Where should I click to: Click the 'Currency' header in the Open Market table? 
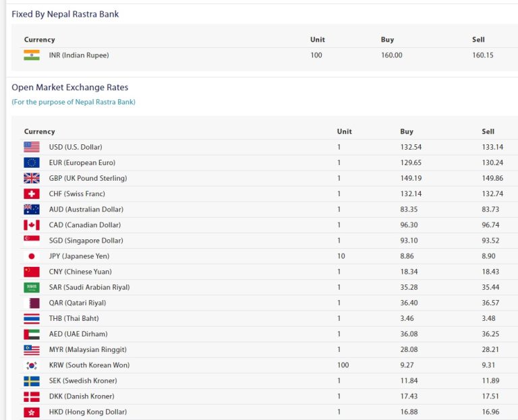39,131
